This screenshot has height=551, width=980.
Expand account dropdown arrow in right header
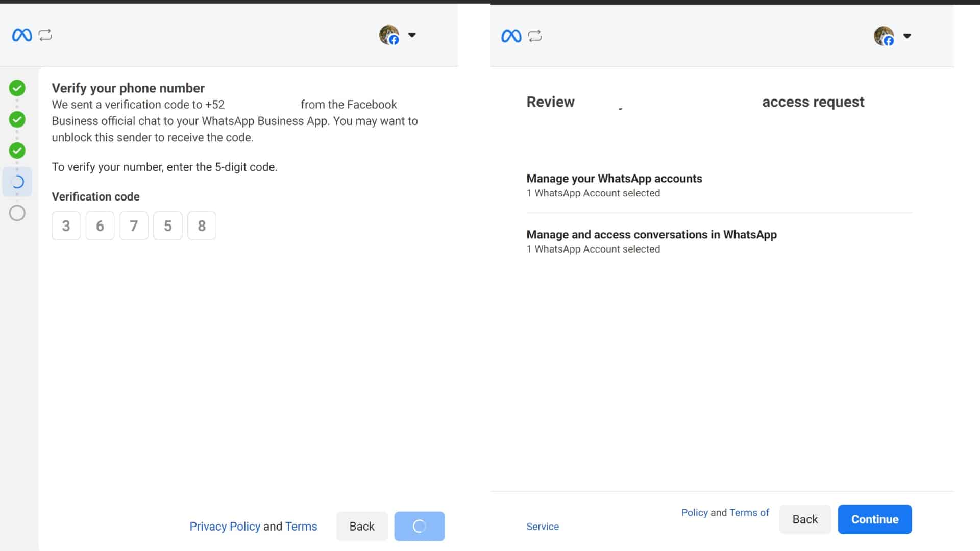point(907,36)
